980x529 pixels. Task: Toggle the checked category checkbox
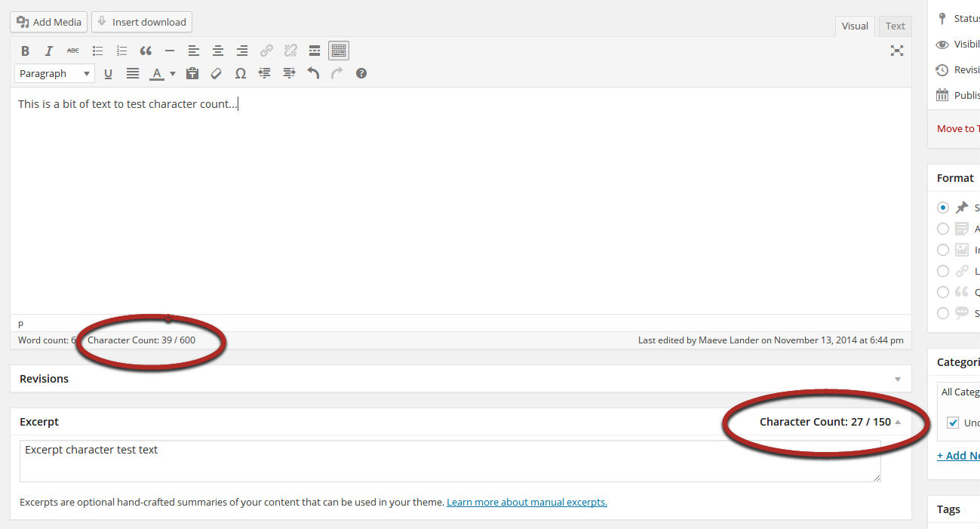[x=953, y=423]
